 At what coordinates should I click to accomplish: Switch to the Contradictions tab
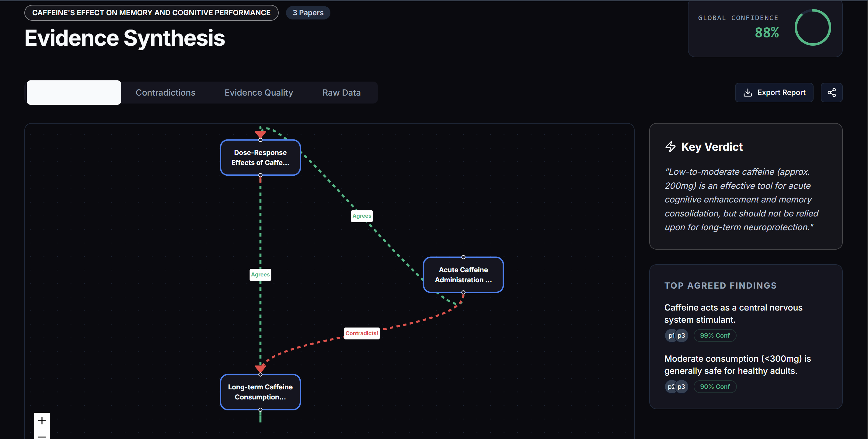tap(165, 92)
